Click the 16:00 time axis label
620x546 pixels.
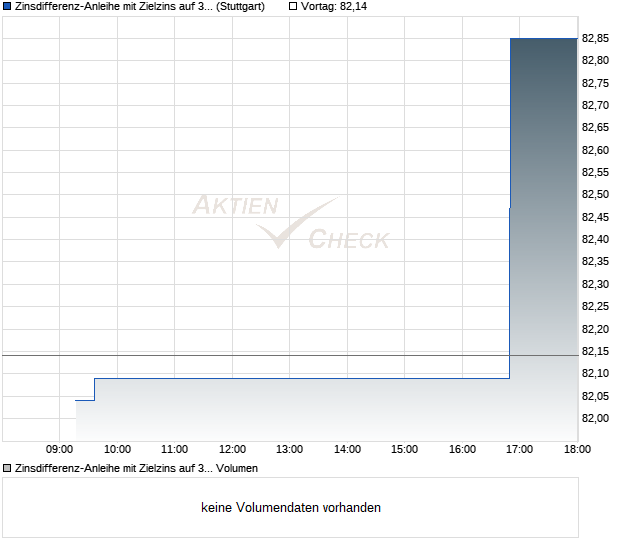click(463, 450)
